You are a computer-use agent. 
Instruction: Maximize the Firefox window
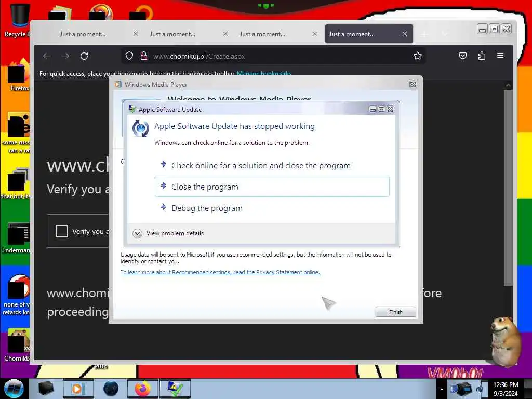495,29
